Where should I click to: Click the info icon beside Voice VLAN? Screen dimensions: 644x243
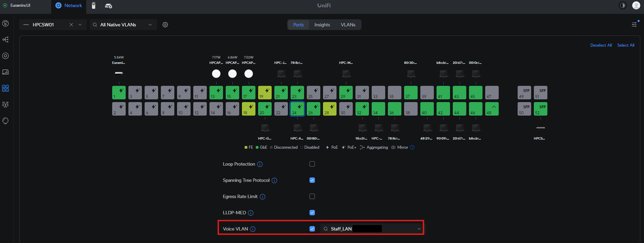[x=253, y=229]
